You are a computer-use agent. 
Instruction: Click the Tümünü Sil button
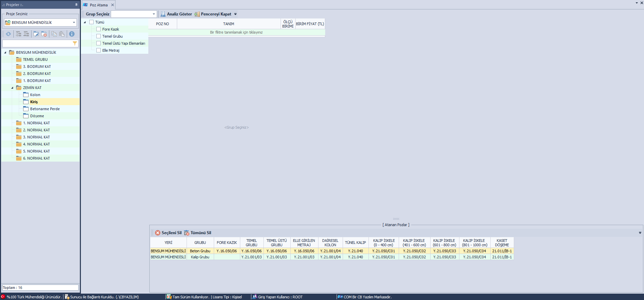pos(197,233)
